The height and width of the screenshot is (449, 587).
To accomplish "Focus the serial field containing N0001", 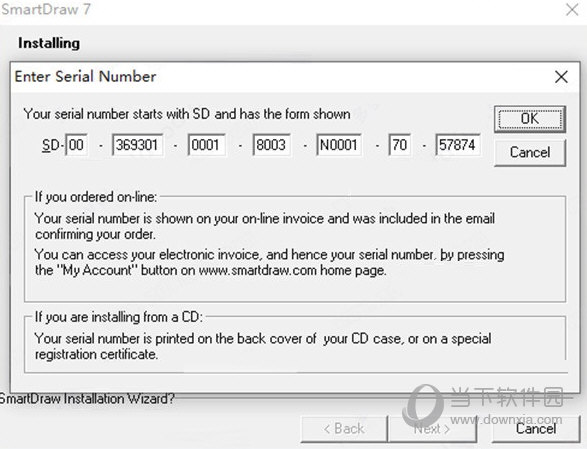I will tap(339, 145).
